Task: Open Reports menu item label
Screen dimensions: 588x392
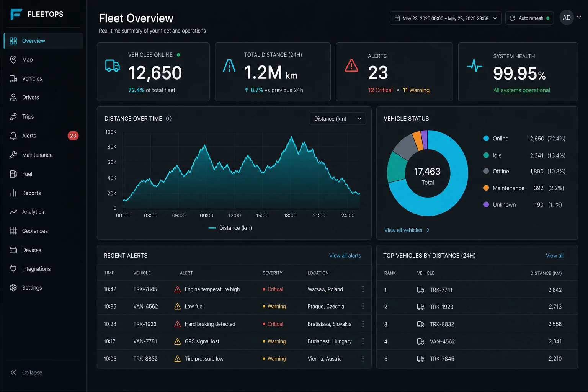Action: 31,193
